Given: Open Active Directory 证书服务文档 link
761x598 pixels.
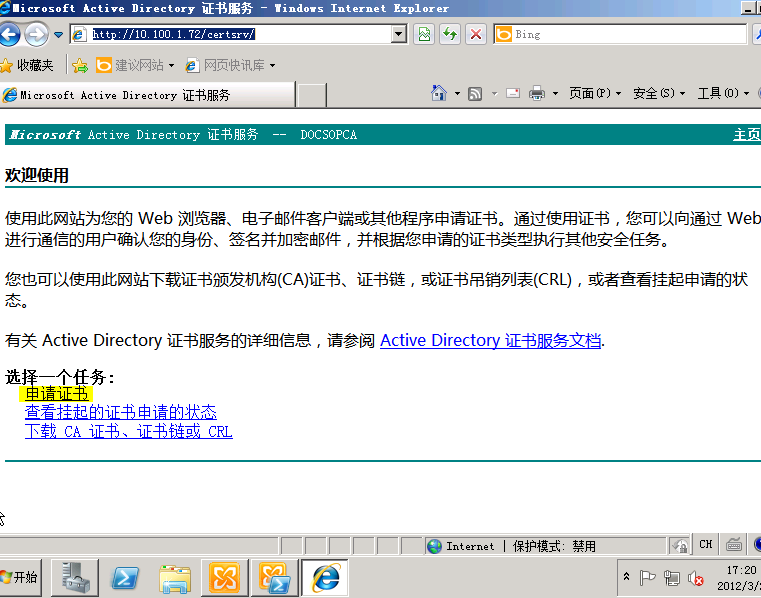Looking at the screenshot, I should point(490,340).
